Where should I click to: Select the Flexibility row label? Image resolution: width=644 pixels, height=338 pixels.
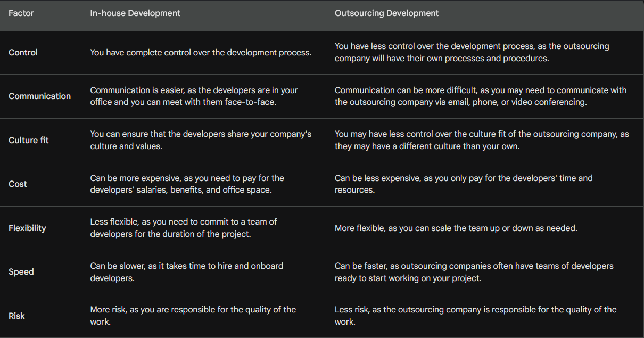[x=28, y=228]
